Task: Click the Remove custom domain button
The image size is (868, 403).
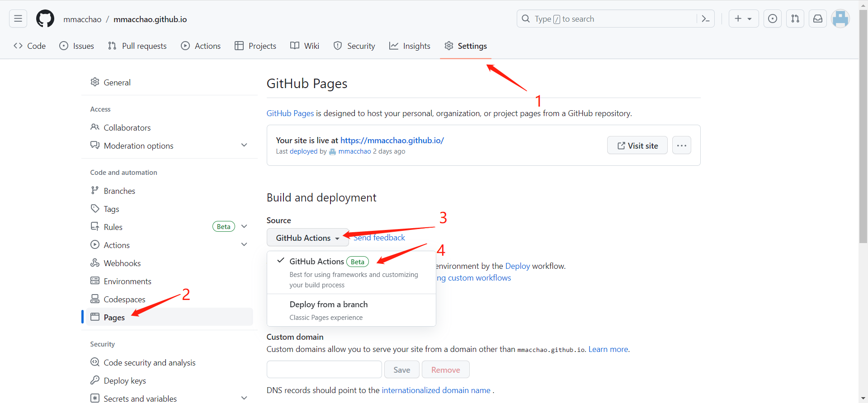Action: click(446, 370)
